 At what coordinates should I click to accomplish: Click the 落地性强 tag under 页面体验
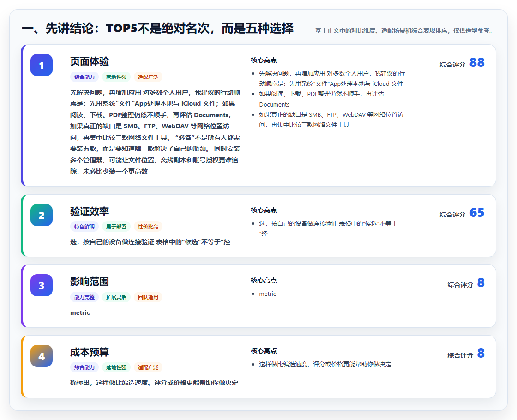(116, 77)
